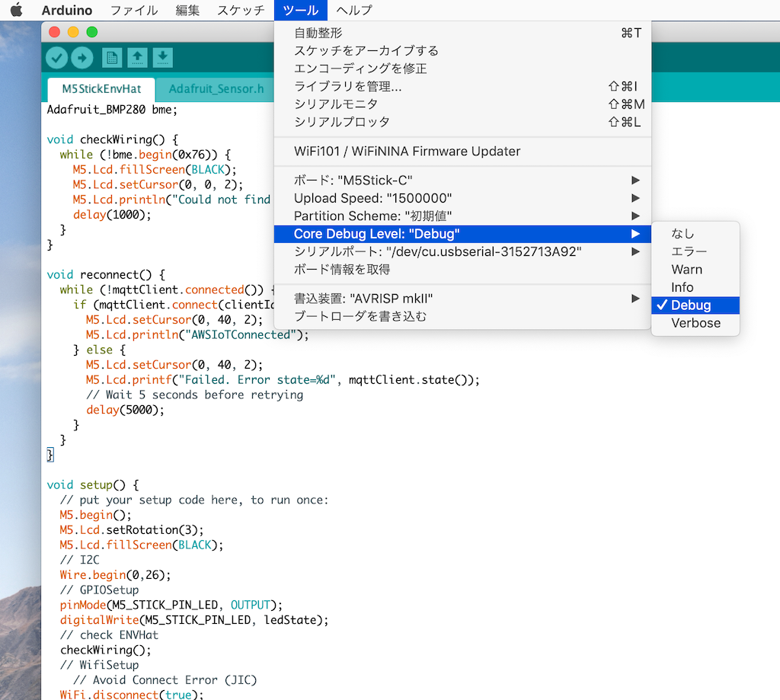The width and height of the screenshot is (780, 700).
Task: Open the Apple menu
Action: pos(17,10)
